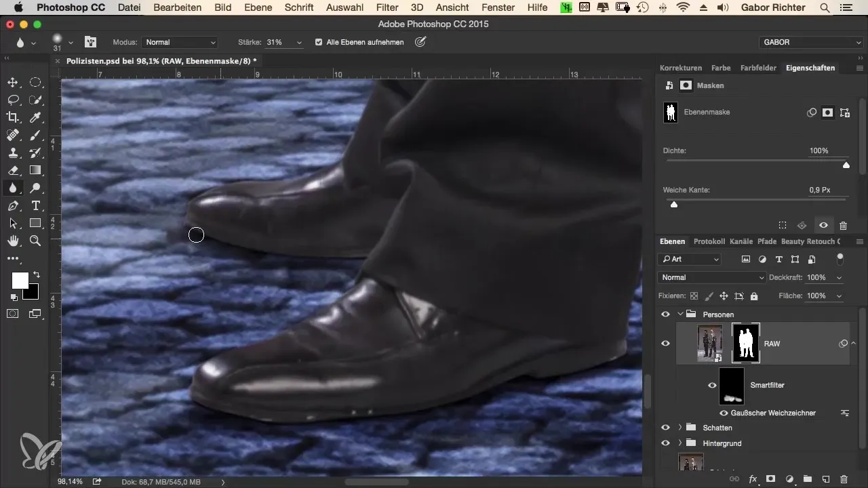Select the RAW layer mask thumbnail
This screenshot has width=868, height=488.
click(746, 343)
